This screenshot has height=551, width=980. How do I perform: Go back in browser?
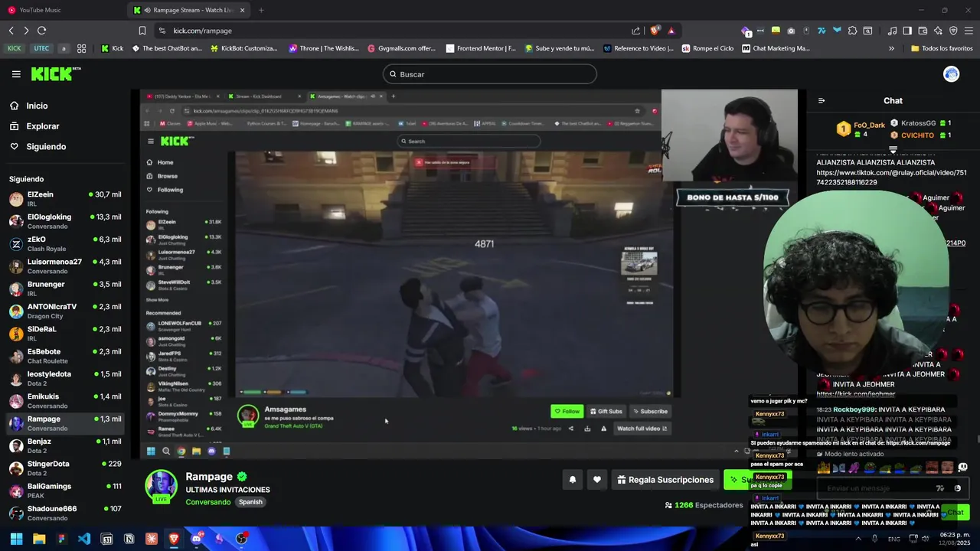click(x=11, y=31)
